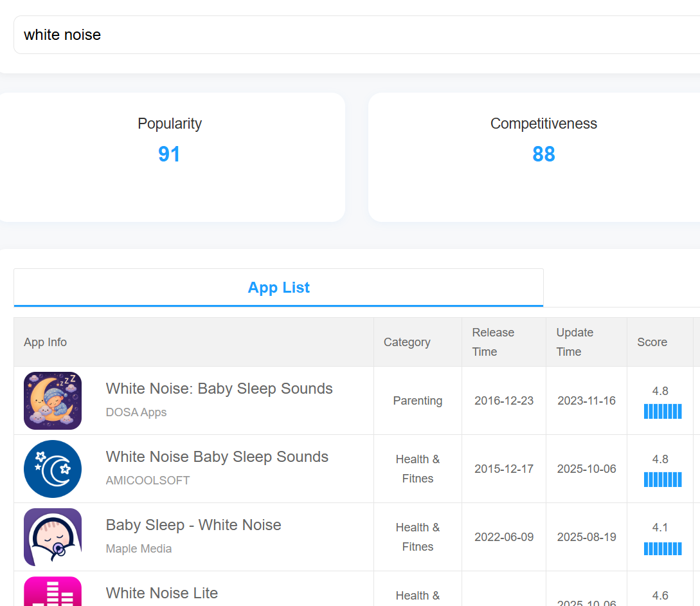Open the Baby Sleep - White Noise title
The height and width of the screenshot is (606, 700).
(x=193, y=525)
